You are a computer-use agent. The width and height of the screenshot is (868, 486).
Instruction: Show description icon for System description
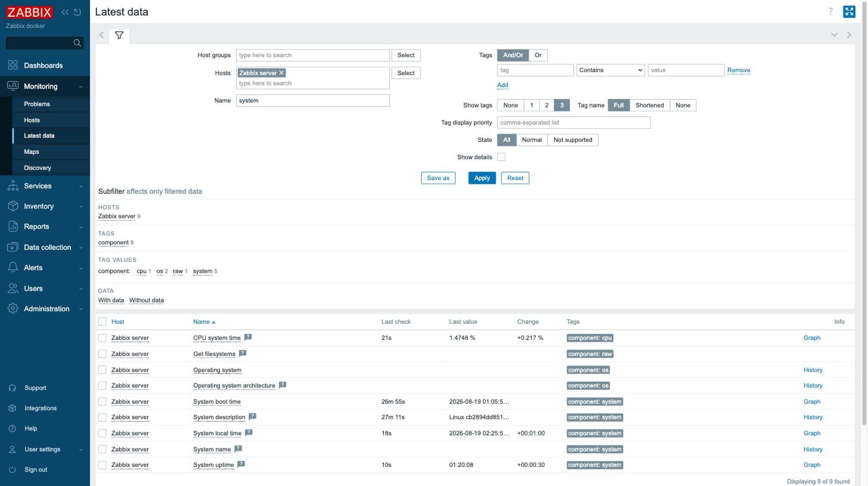click(252, 416)
